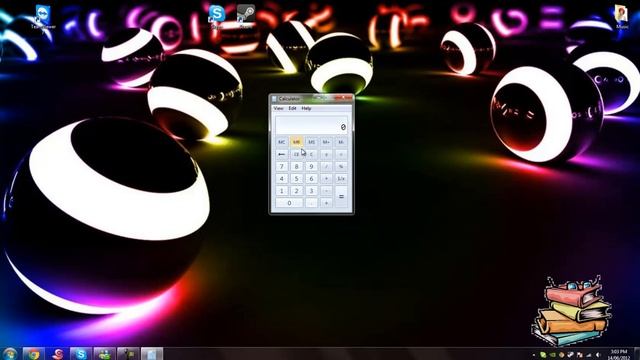Click digit 3 on the calculator
The width and height of the screenshot is (640, 360).
point(311,191)
